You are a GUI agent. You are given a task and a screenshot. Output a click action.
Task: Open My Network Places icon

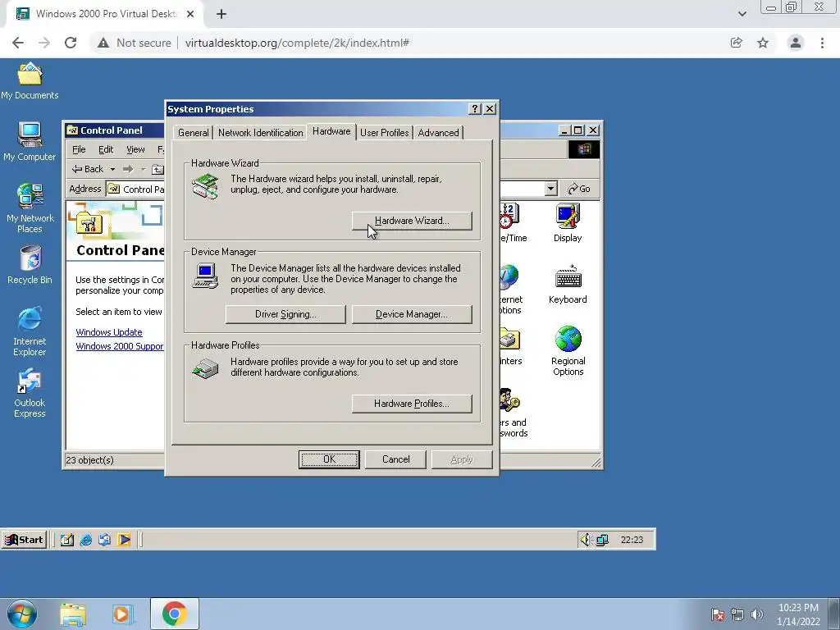pos(30,208)
